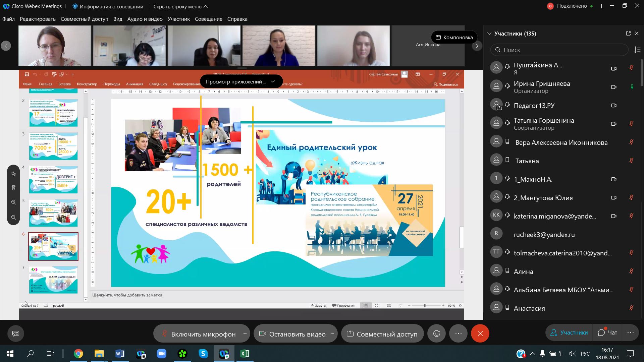Click camera icon for 1_МахноН.А.
Image resolution: width=644 pixels, height=362 pixels.
click(x=614, y=179)
